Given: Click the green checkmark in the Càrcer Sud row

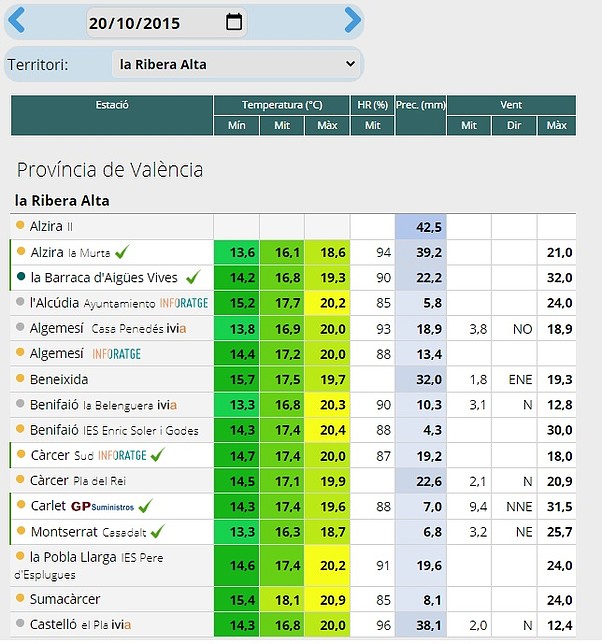Looking at the screenshot, I should 158,455.
